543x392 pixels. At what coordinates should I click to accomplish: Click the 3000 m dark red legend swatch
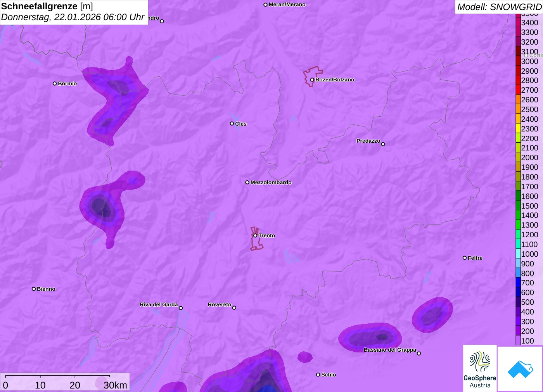(518, 61)
